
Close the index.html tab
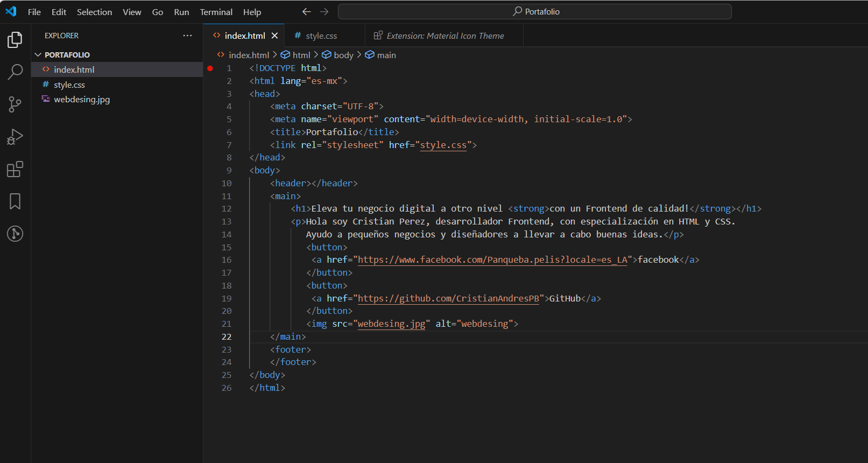[x=274, y=36]
